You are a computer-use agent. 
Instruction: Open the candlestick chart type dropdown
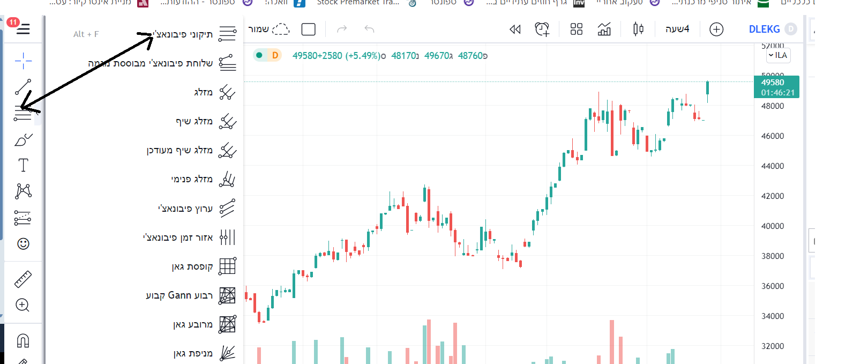(x=638, y=29)
